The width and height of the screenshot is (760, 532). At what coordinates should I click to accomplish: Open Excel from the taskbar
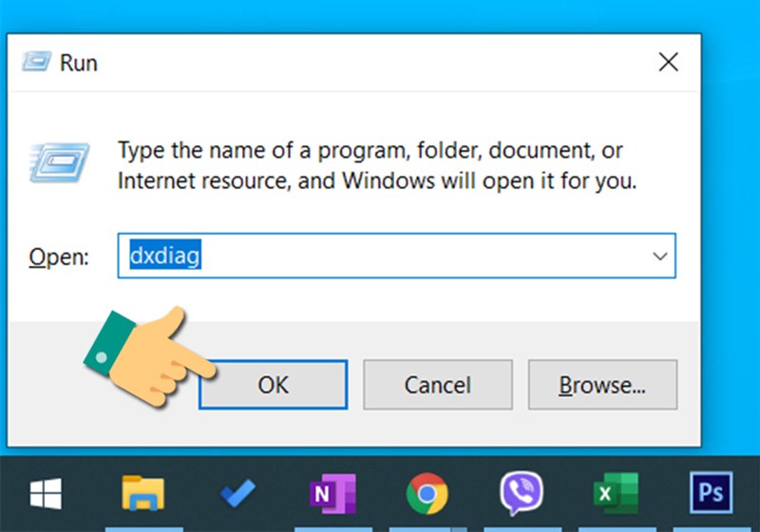(x=616, y=494)
